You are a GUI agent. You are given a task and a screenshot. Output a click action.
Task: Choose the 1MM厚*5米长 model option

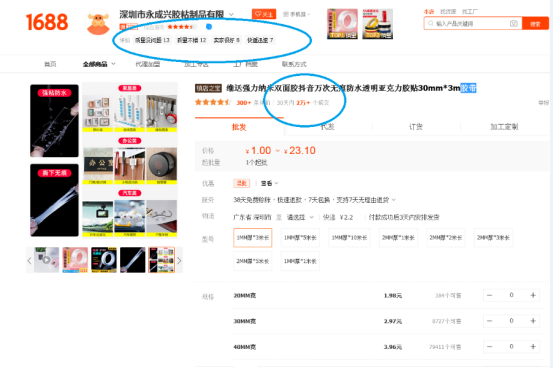300,237
